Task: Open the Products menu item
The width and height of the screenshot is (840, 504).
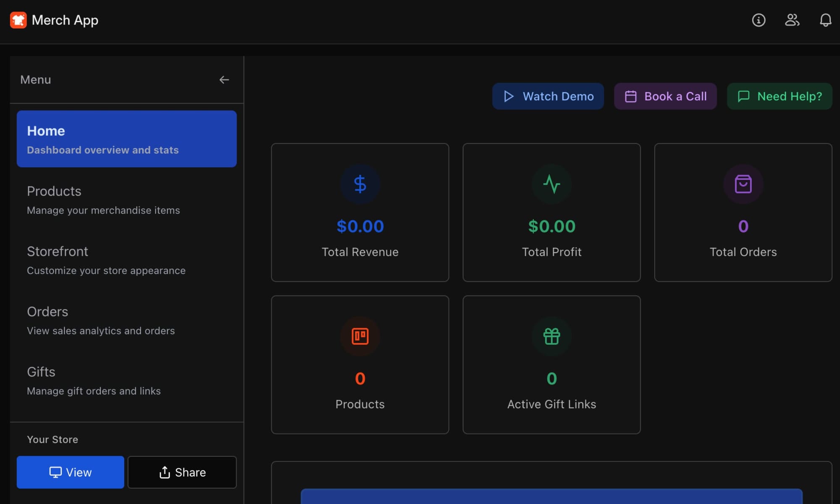Action: pyautogui.click(x=126, y=199)
